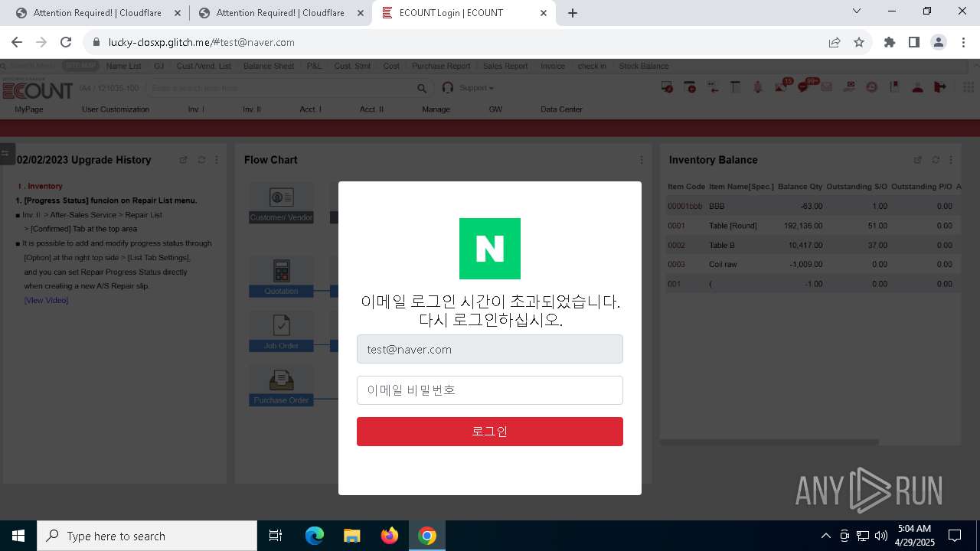Click the envelope mail icon in ECOUNT toolbar
Viewport: 980px width, 551px height.
click(x=826, y=87)
